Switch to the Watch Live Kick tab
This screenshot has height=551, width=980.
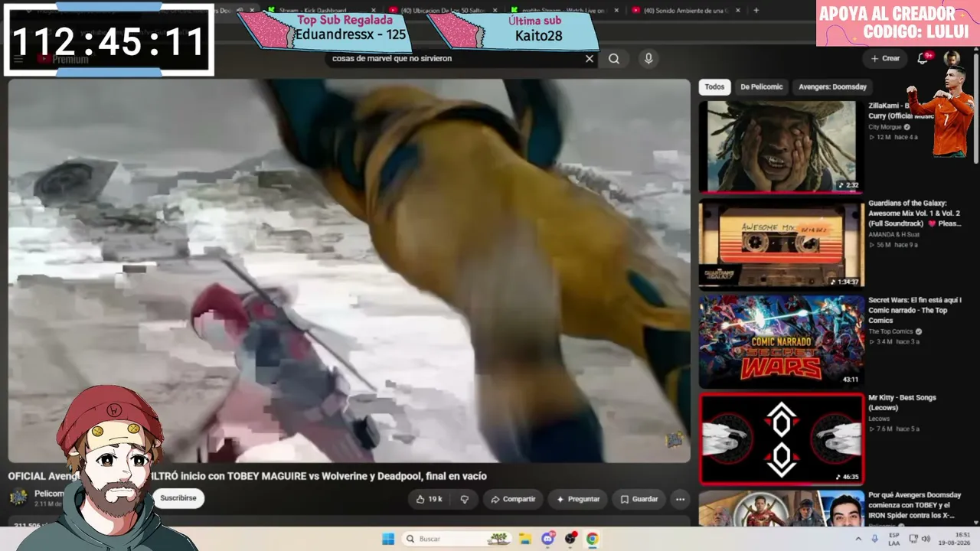563,11
